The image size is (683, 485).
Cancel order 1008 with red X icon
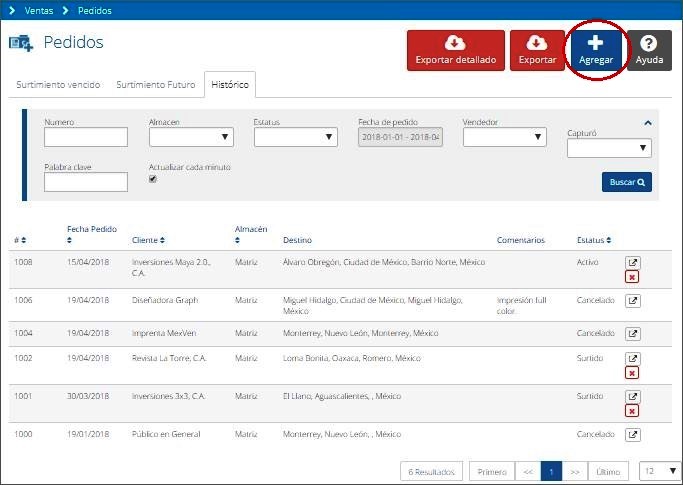632,277
